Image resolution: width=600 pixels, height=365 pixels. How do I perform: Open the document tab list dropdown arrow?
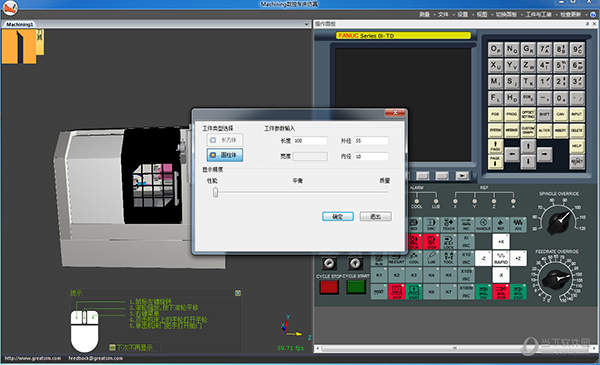pos(306,24)
